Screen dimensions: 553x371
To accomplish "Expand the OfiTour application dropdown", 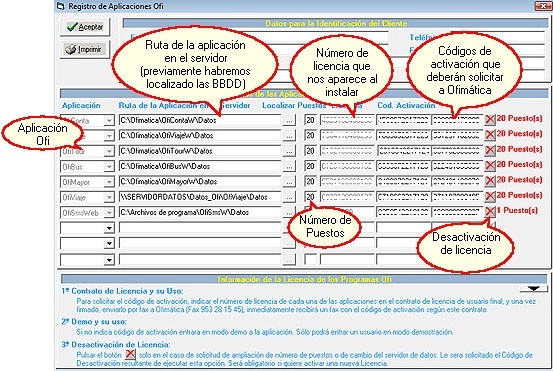I will [x=109, y=151].
